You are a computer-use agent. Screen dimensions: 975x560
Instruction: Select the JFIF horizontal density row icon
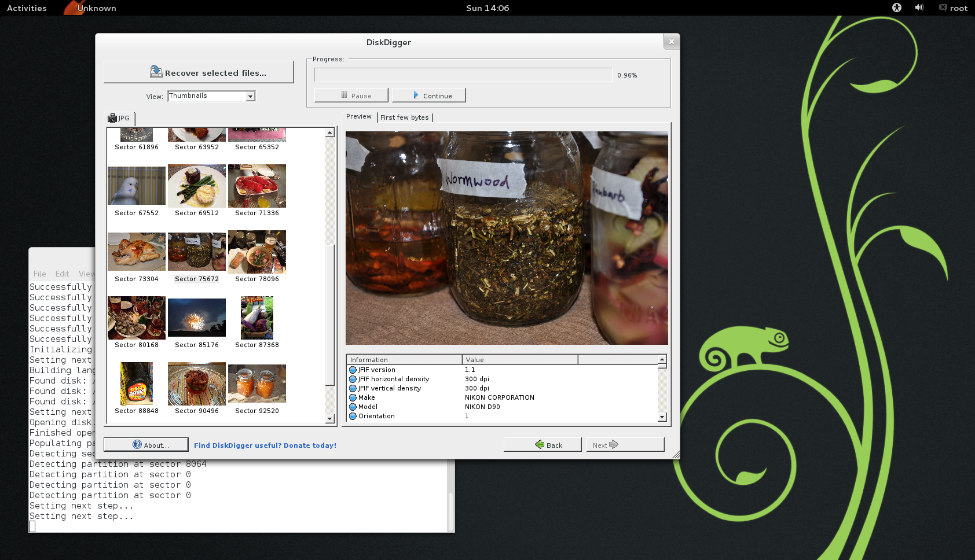(x=353, y=379)
